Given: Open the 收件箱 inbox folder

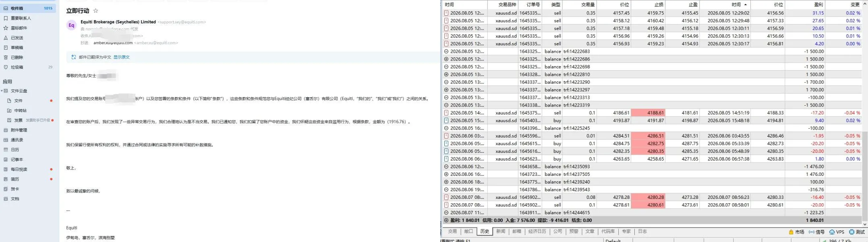Looking at the screenshot, I should click(28, 8).
